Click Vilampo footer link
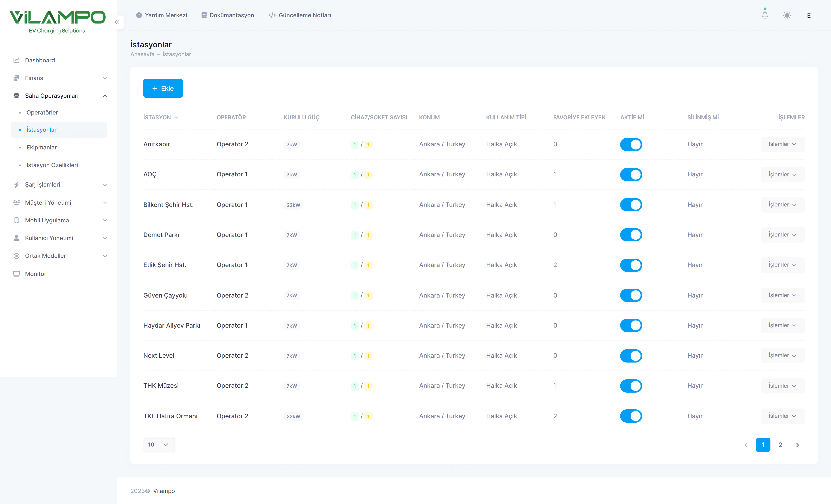The width and height of the screenshot is (831, 504). 164,491
